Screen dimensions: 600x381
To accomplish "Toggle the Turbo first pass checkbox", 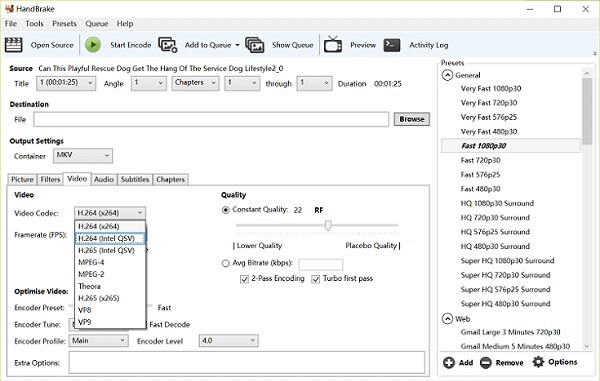I will point(316,279).
